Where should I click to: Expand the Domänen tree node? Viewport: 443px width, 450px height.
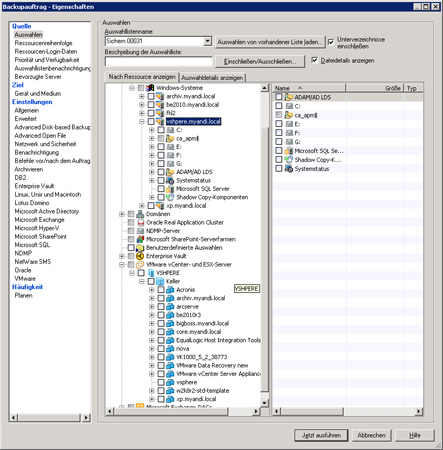(x=122, y=214)
